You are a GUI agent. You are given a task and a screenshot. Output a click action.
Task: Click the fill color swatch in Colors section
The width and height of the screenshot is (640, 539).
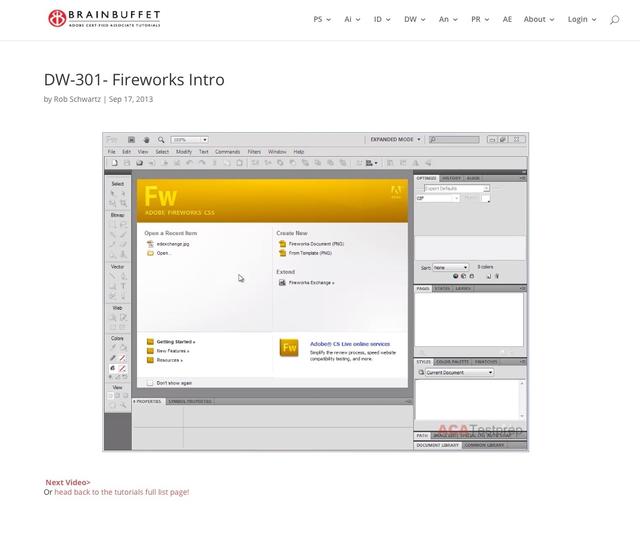(122, 368)
